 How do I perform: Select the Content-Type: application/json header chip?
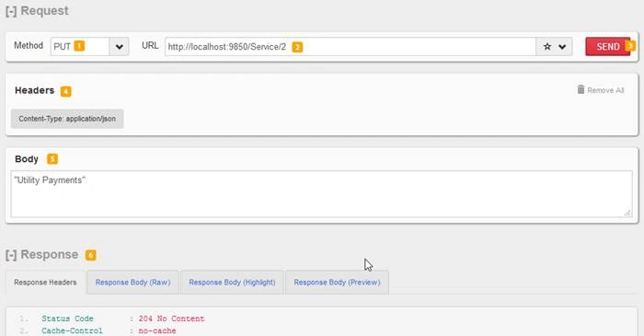tap(67, 119)
